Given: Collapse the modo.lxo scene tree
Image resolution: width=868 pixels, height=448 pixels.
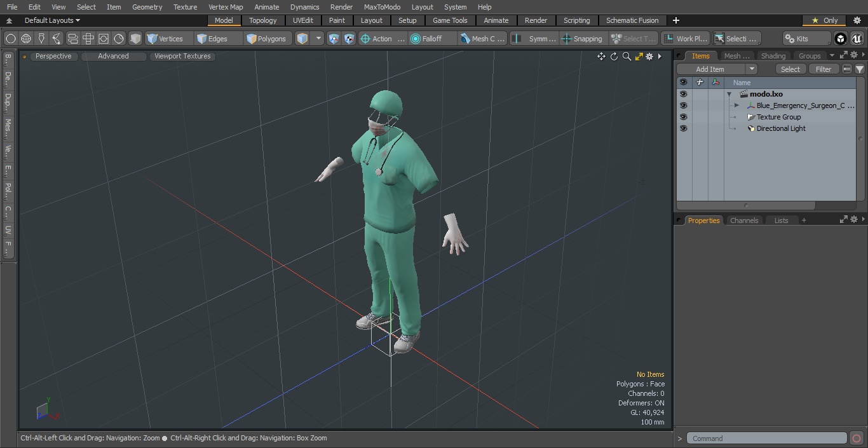Looking at the screenshot, I should point(729,94).
